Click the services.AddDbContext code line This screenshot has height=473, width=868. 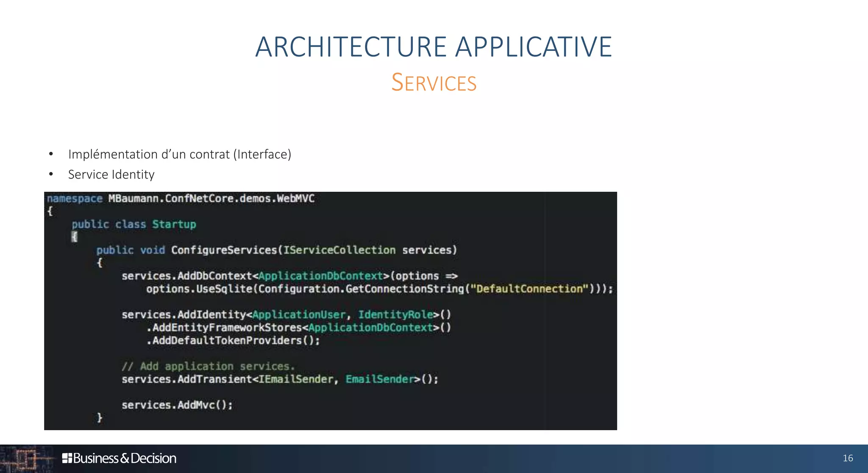pyautogui.click(x=290, y=276)
